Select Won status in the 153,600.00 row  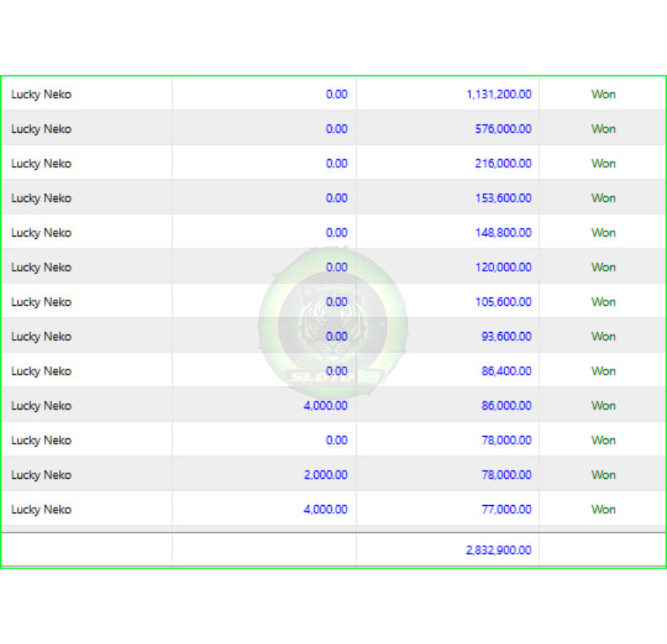click(603, 198)
